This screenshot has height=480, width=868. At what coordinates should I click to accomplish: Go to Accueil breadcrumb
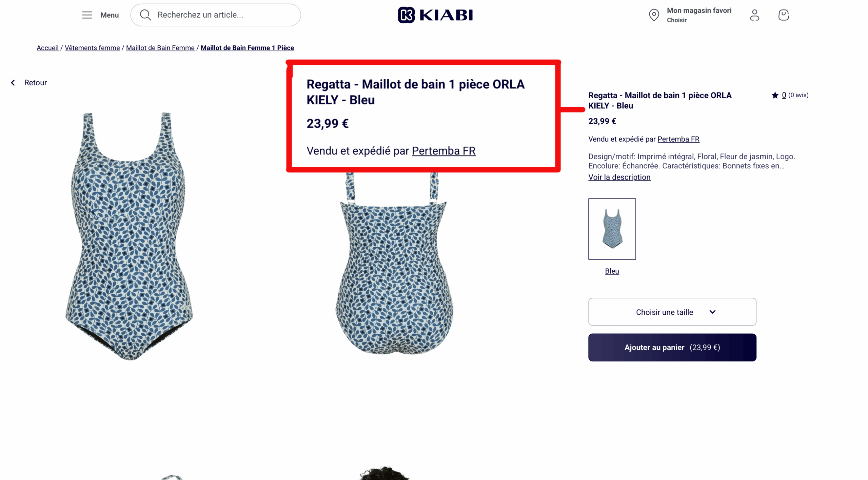pos(47,48)
